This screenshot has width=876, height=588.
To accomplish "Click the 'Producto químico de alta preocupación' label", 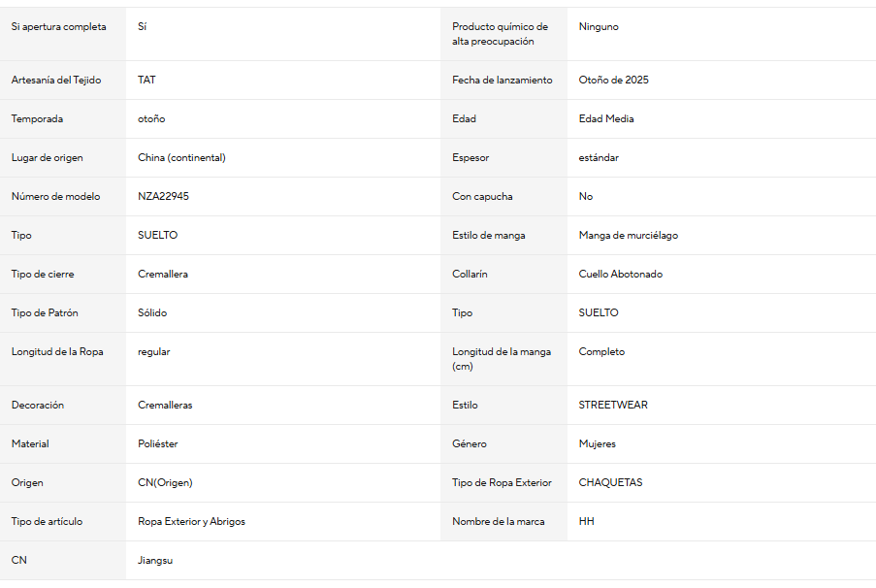I will coord(500,34).
